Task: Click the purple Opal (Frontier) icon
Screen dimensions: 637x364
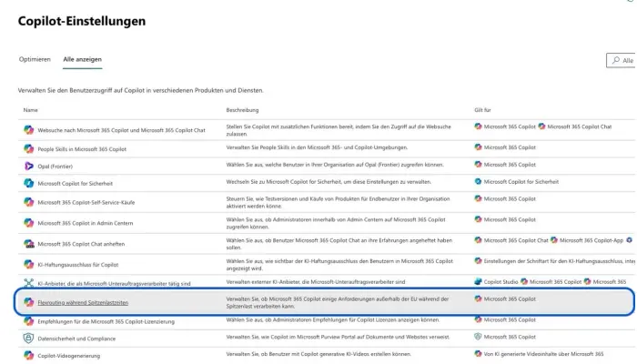Action: [28, 167]
